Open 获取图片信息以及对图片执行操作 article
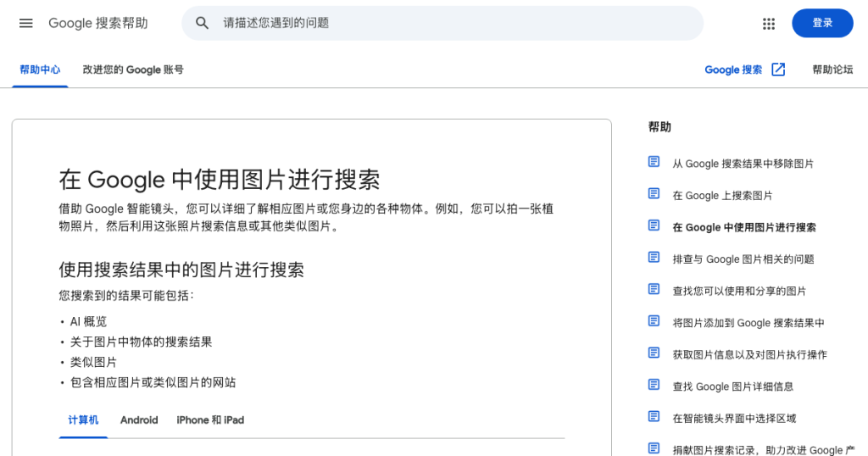The image size is (868, 456). [749, 355]
